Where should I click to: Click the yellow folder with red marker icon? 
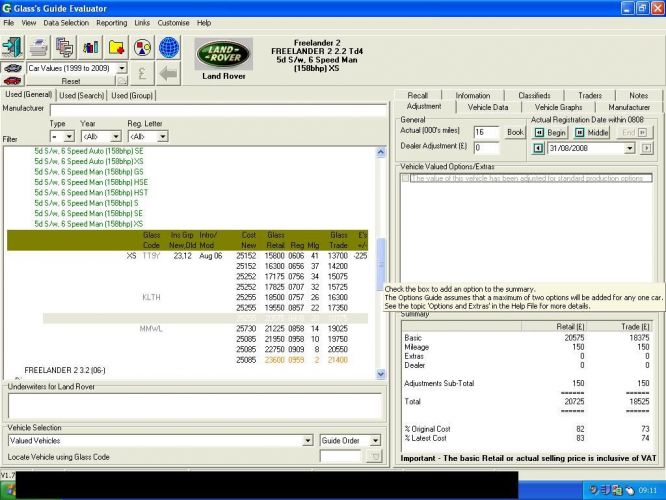(x=116, y=47)
